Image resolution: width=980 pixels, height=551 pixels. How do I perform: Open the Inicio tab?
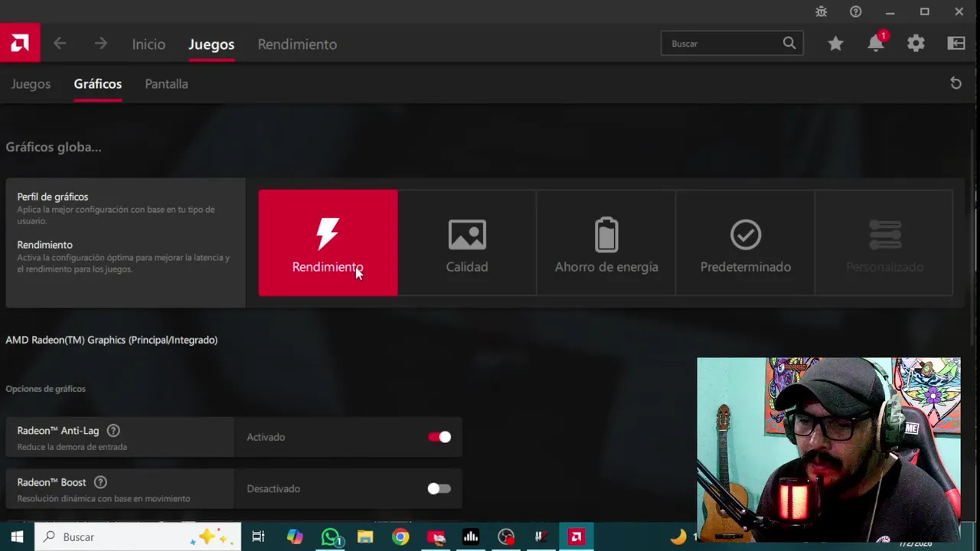pos(149,44)
